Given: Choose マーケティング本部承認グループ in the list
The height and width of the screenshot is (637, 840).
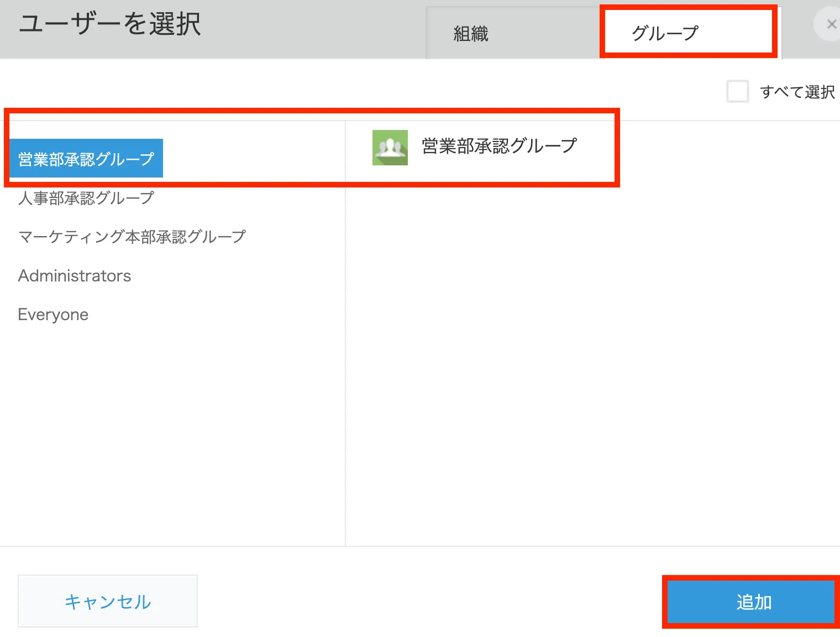Looking at the screenshot, I should 132,237.
